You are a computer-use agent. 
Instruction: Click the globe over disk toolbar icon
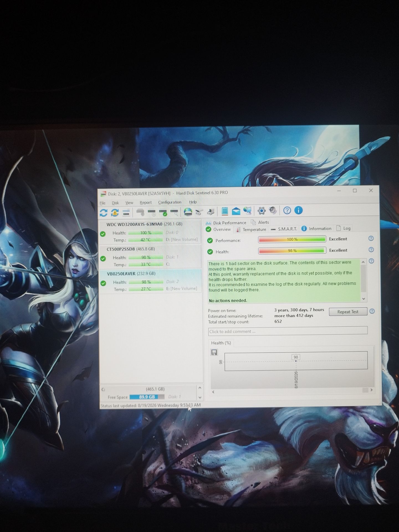(x=188, y=212)
